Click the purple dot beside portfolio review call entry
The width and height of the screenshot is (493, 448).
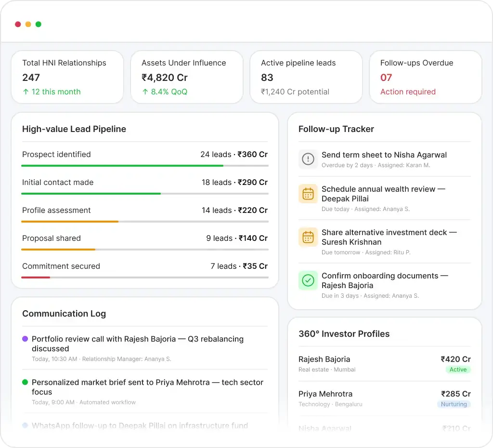pyautogui.click(x=25, y=340)
